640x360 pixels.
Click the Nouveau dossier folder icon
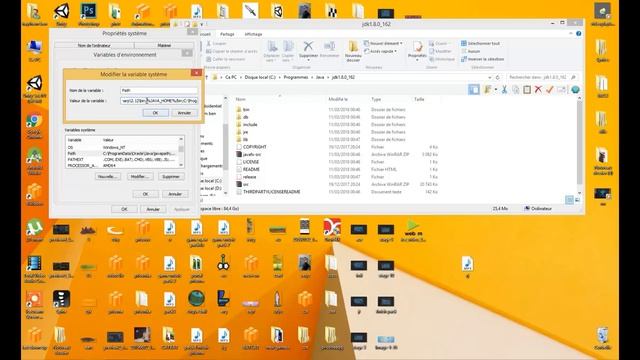click(x=353, y=46)
